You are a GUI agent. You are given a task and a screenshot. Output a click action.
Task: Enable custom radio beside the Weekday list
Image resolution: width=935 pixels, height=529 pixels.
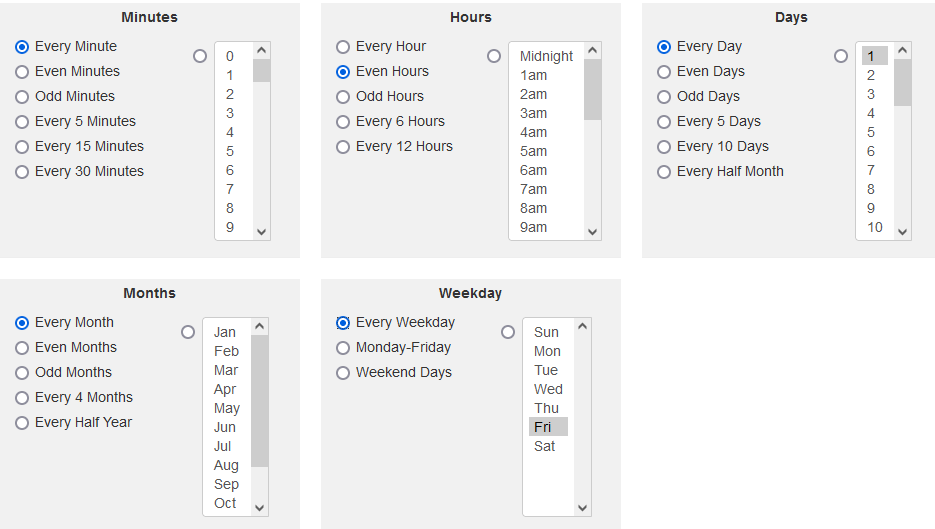[508, 332]
